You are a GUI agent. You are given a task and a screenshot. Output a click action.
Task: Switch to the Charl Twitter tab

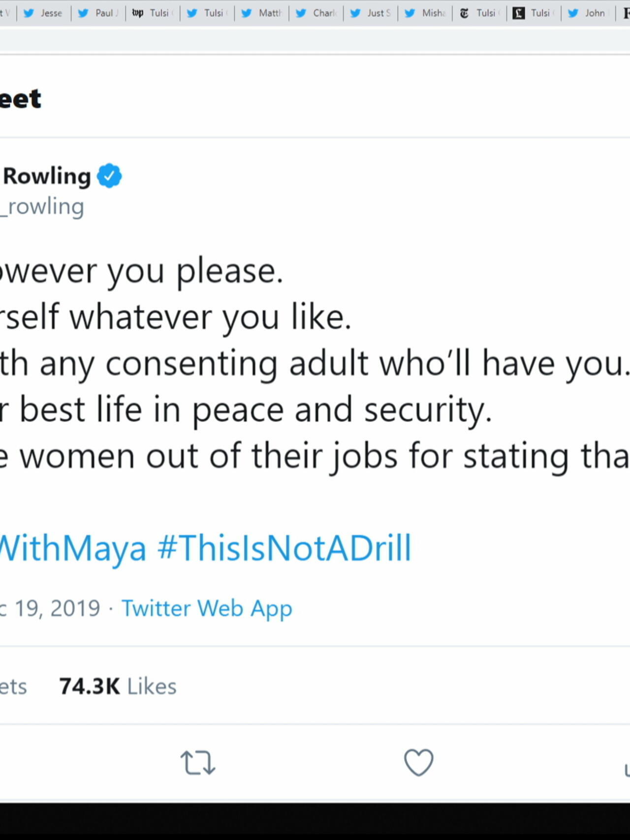tap(316, 13)
